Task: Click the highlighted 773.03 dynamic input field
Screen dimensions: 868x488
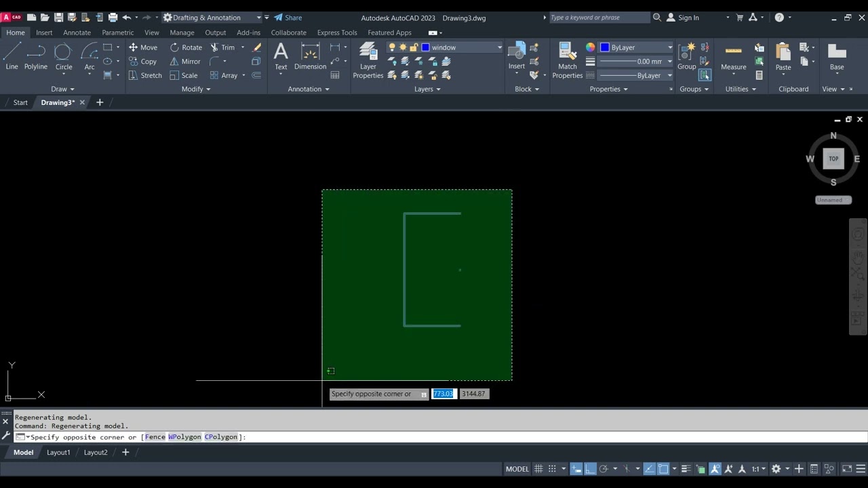Action: [443, 394]
